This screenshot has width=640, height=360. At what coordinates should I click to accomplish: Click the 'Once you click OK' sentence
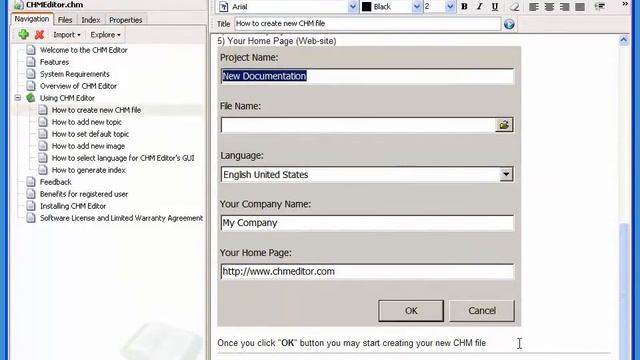click(352, 343)
